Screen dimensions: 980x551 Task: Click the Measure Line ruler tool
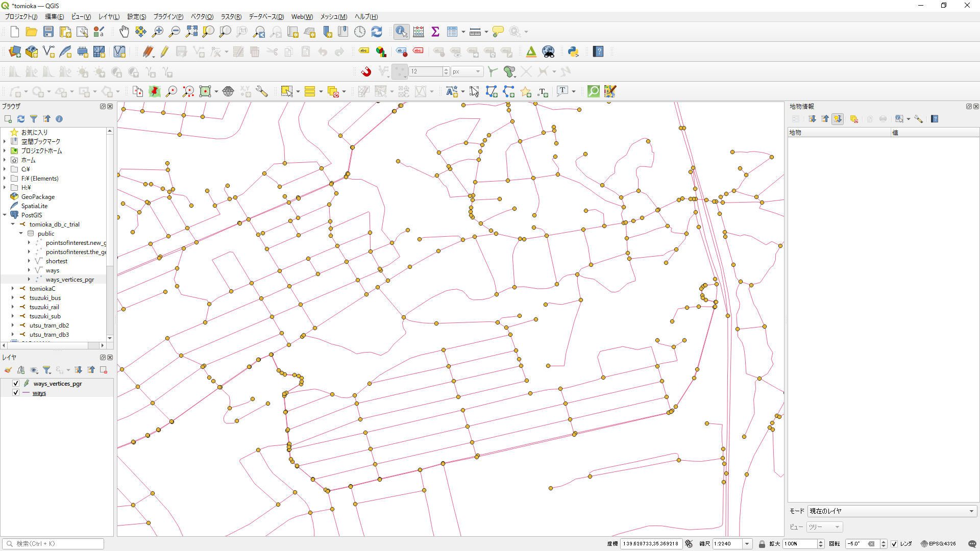(475, 32)
